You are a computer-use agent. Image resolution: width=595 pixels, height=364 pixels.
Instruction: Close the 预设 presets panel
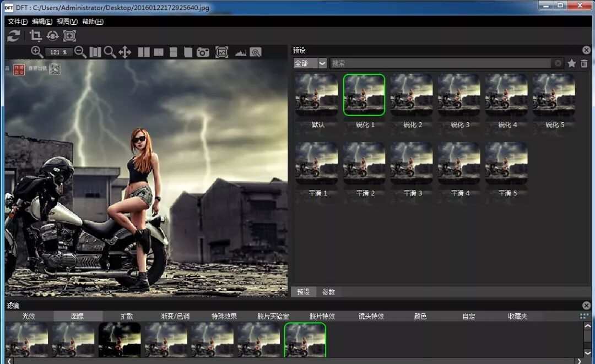tap(586, 50)
